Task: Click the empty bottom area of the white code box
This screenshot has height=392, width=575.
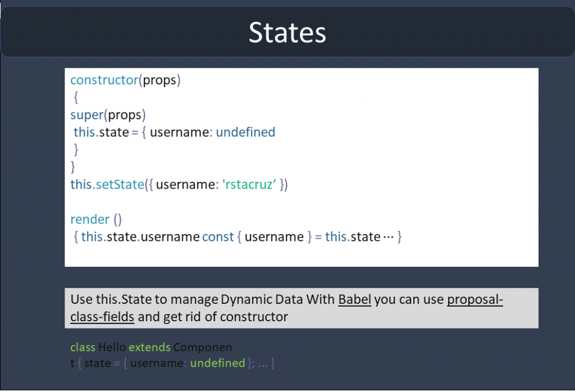Action: pyautogui.click(x=301, y=256)
